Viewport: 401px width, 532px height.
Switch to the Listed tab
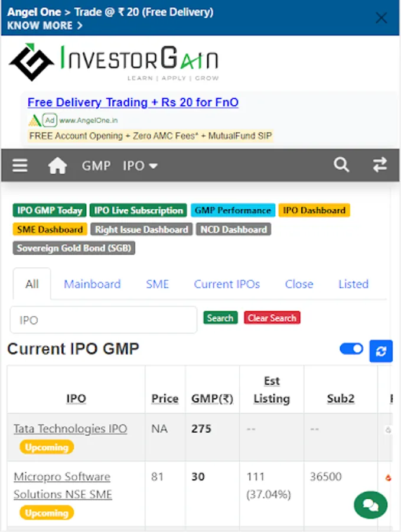[353, 284]
